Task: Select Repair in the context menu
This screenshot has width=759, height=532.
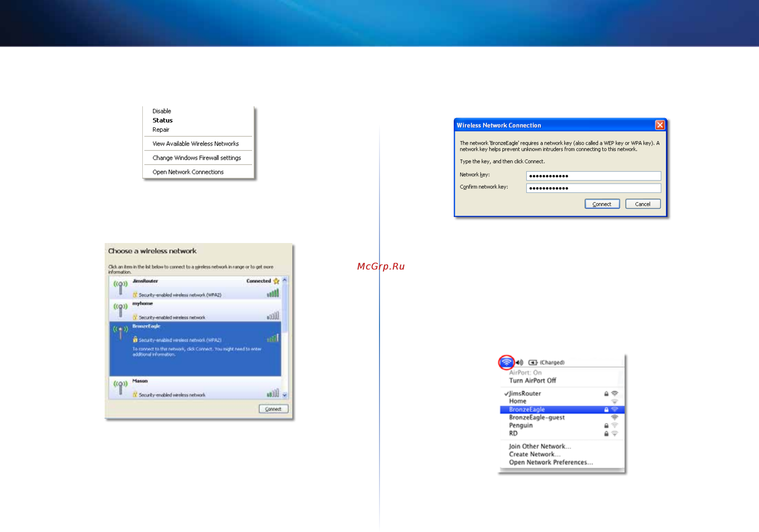Action: pos(161,130)
